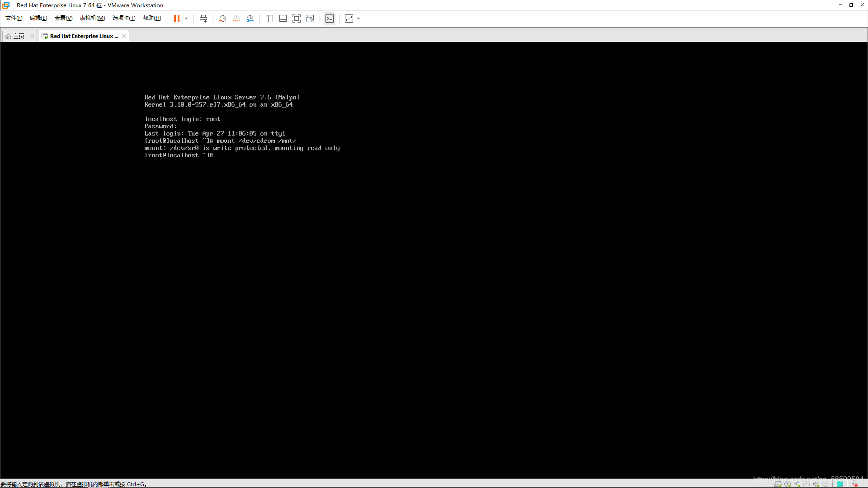Open the 编辑(E) menu
This screenshot has height=488, width=868.
coord(38,18)
